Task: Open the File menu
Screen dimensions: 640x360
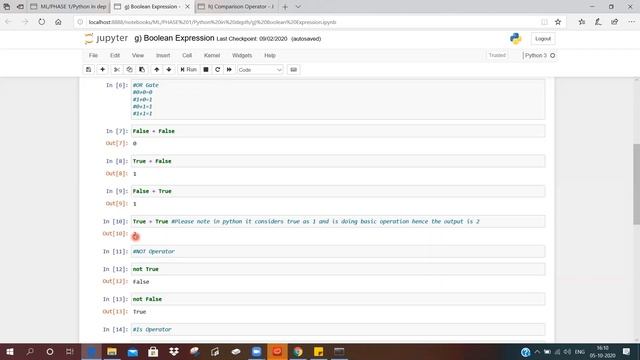Action: coord(93,56)
